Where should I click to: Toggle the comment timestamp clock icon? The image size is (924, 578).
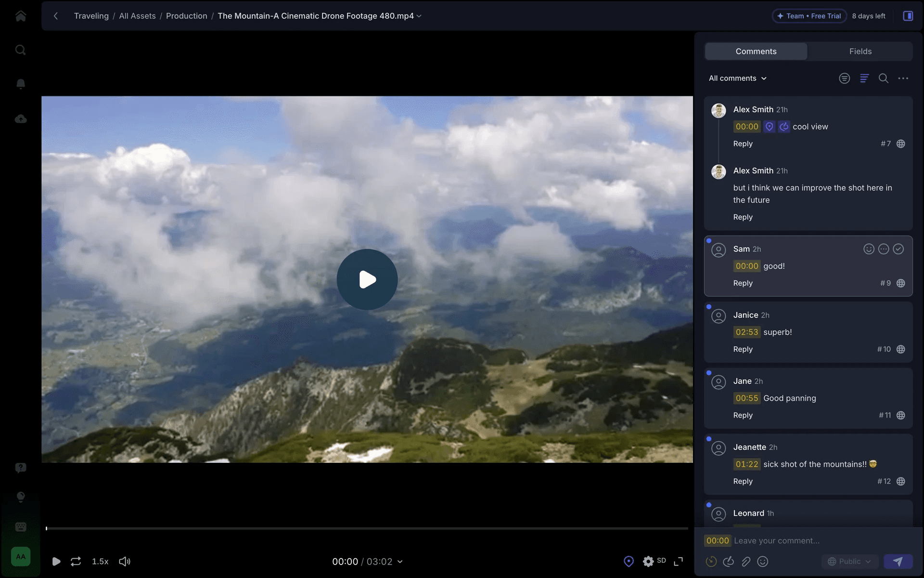pos(711,562)
